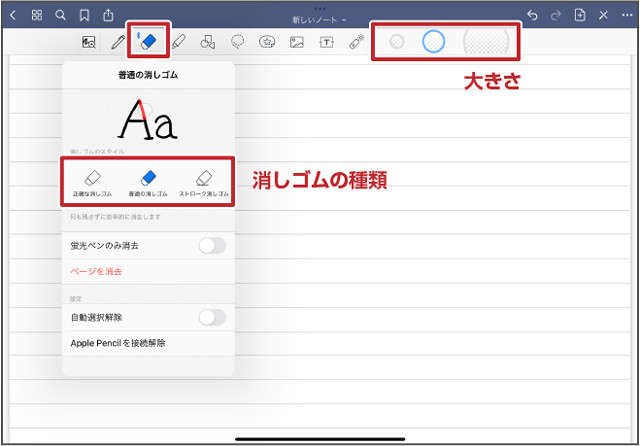Image resolution: width=640 pixels, height=446 pixels.
Task: Choose the Shapes tool
Action: [x=208, y=42]
